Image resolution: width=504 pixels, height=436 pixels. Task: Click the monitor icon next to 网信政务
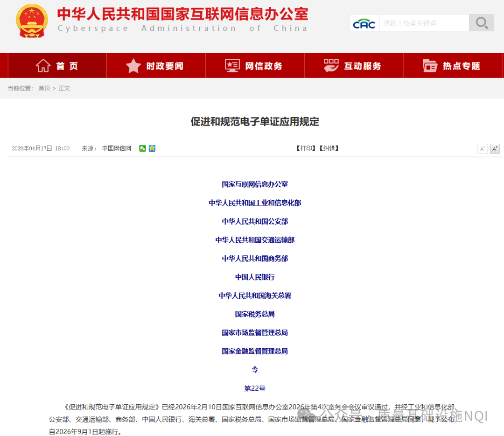click(x=232, y=66)
